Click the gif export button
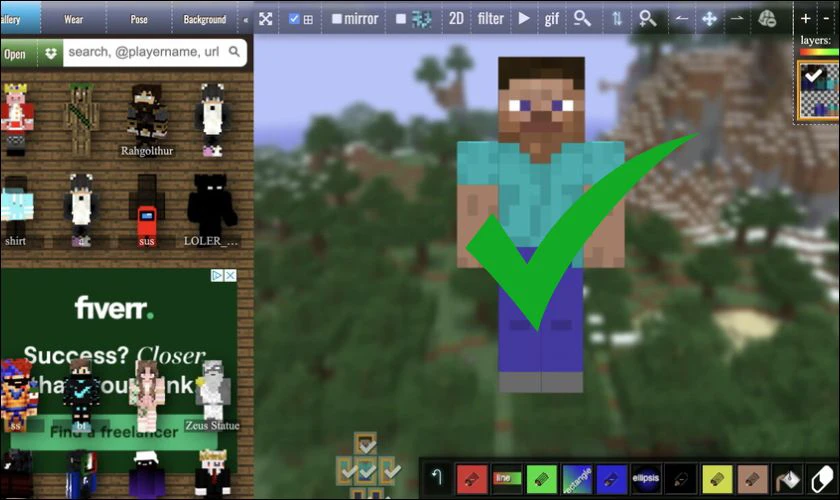This screenshot has width=840, height=500. (552, 19)
